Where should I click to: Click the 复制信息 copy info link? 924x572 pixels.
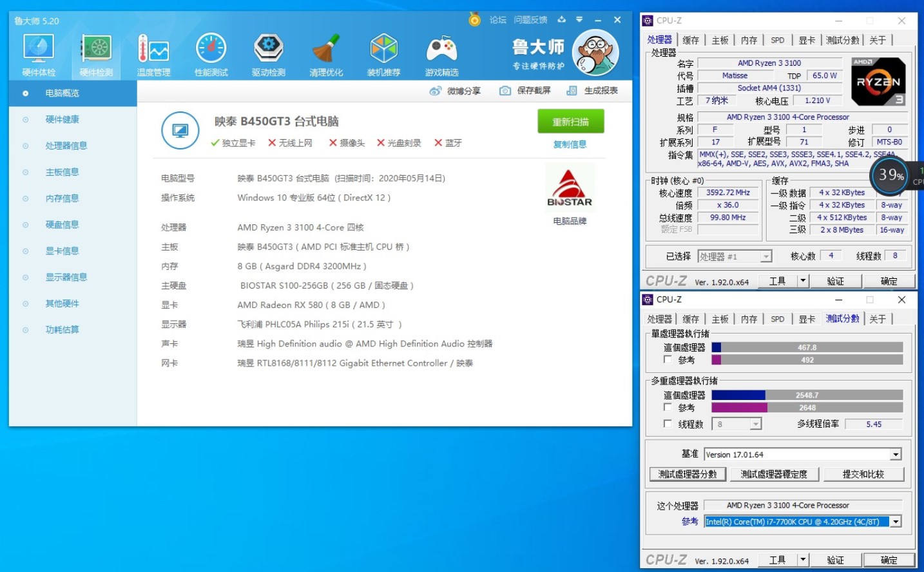pos(570,144)
